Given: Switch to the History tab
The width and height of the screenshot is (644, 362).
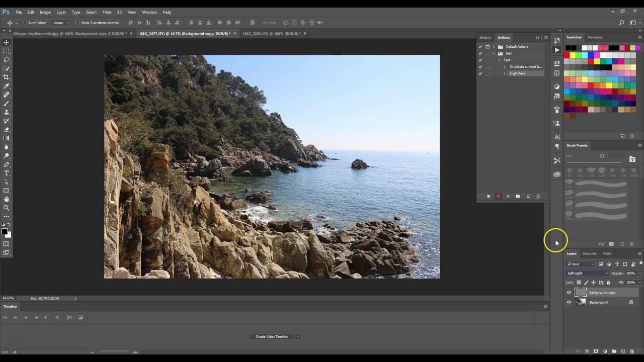Looking at the screenshot, I should (x=485, y=37).
